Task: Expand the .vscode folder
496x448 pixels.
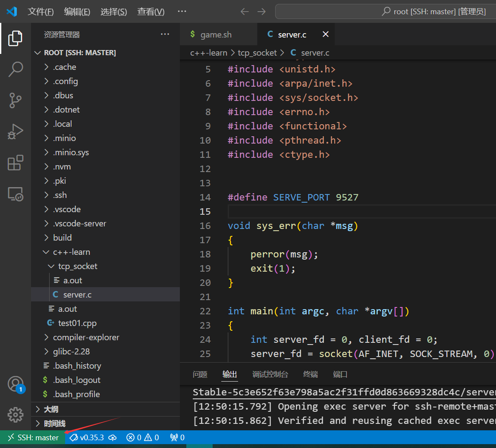Action: point(105,209)
